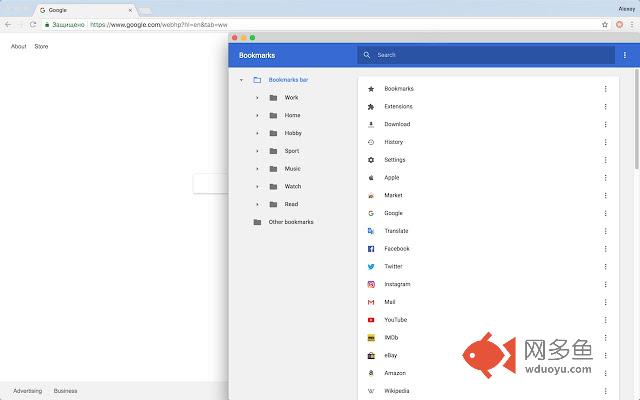640x400 pixels.
Task: Click the green secure lock label in address bar
Action: [x=65, y=24]
